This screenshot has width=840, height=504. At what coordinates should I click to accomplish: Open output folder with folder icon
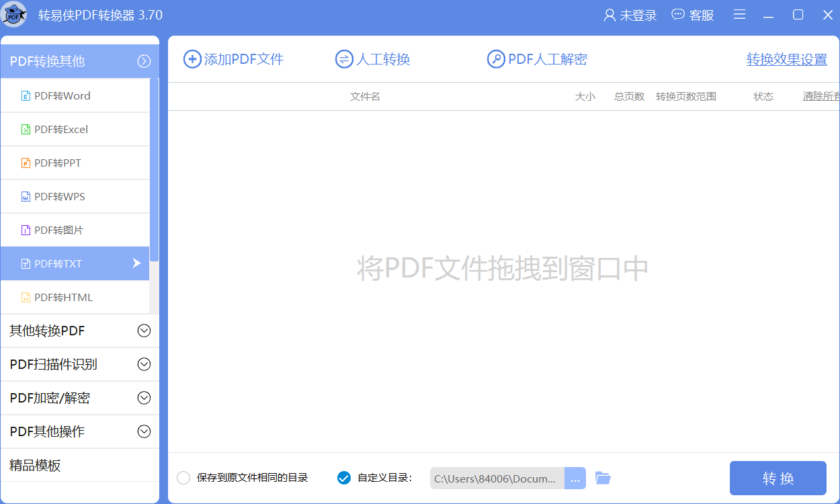point(603,478)
